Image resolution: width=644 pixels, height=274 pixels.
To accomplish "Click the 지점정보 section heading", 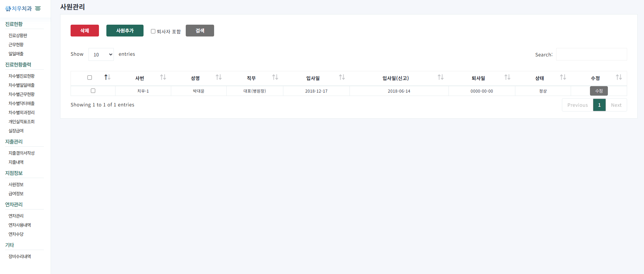I will coord(14,173).
